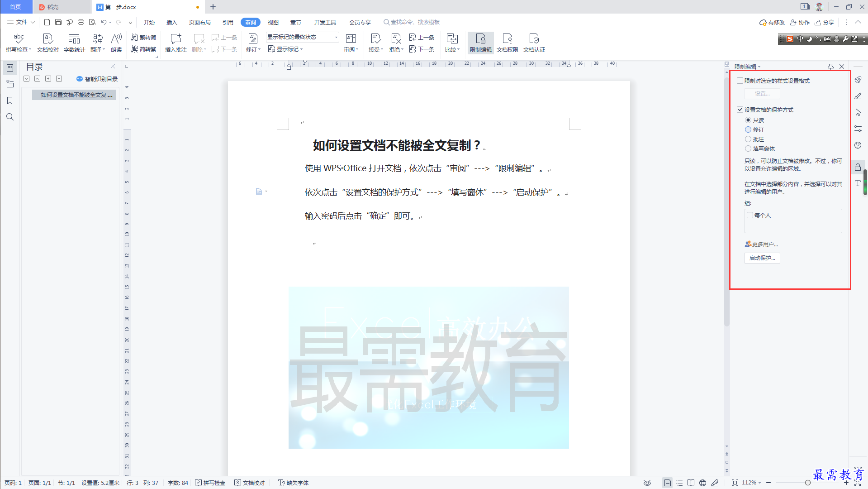Click 智能识别目录 smart outline recognition
868x489 pixels.
(x=97, y=79)
